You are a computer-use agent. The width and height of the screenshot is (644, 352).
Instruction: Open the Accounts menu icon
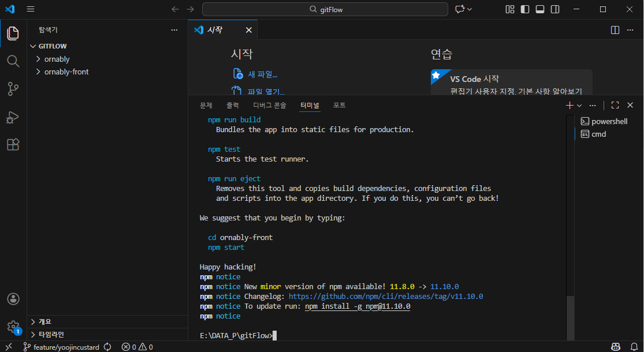click(13, 299)
